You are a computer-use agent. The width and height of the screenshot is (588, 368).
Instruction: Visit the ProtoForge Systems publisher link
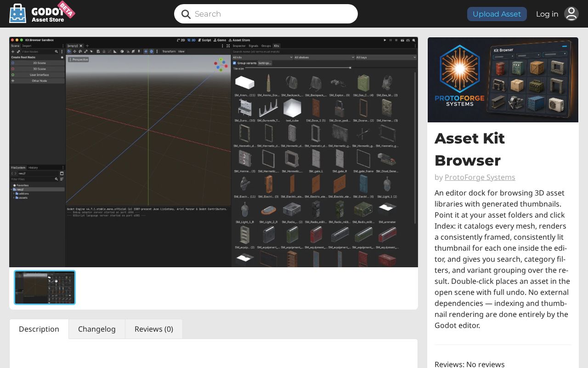[x=480, y=177]
